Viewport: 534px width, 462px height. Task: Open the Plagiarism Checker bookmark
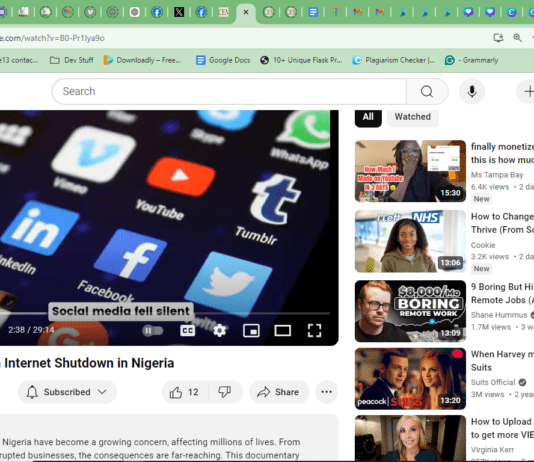(394, 60)
